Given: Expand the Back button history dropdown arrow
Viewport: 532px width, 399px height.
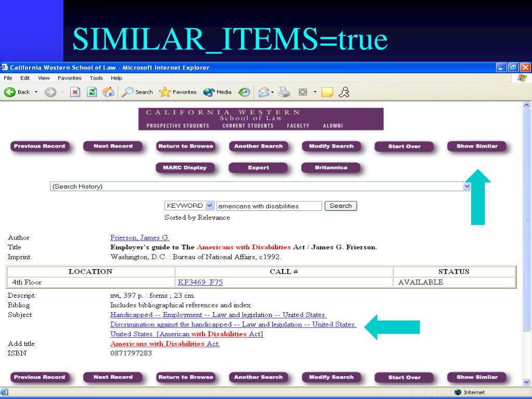Looking at the screenshot, I should (36, 92).
